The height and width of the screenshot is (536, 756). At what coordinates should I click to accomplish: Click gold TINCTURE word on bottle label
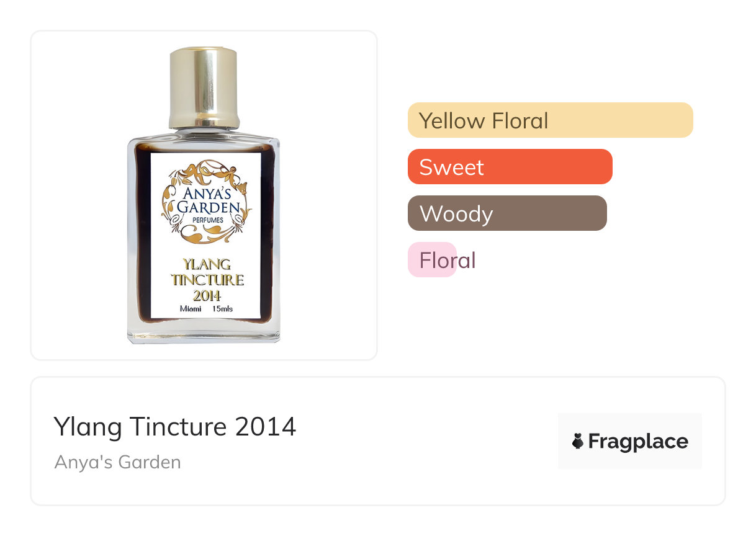(207, 280)
